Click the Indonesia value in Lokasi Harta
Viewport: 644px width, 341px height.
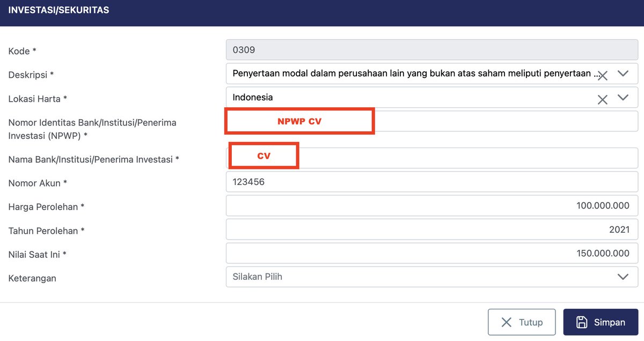tap(253, 98)
